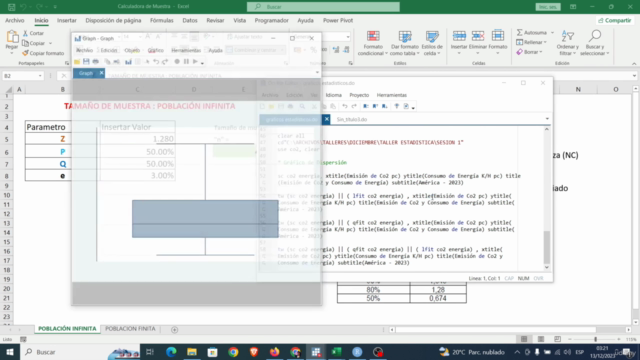Open the do-file editor tab list dropdown
The width and height of the screenshot is (640, 360).
coord(547,119)
